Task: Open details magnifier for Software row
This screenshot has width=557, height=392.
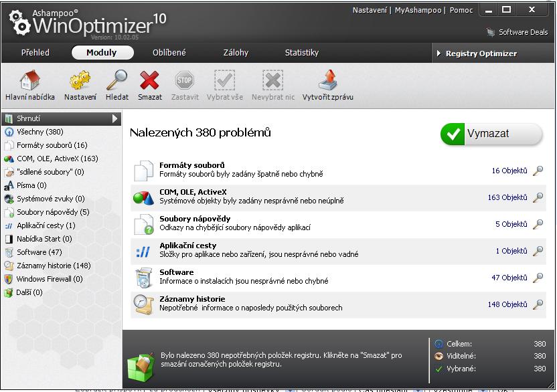Action: click(x=538, y=278)
